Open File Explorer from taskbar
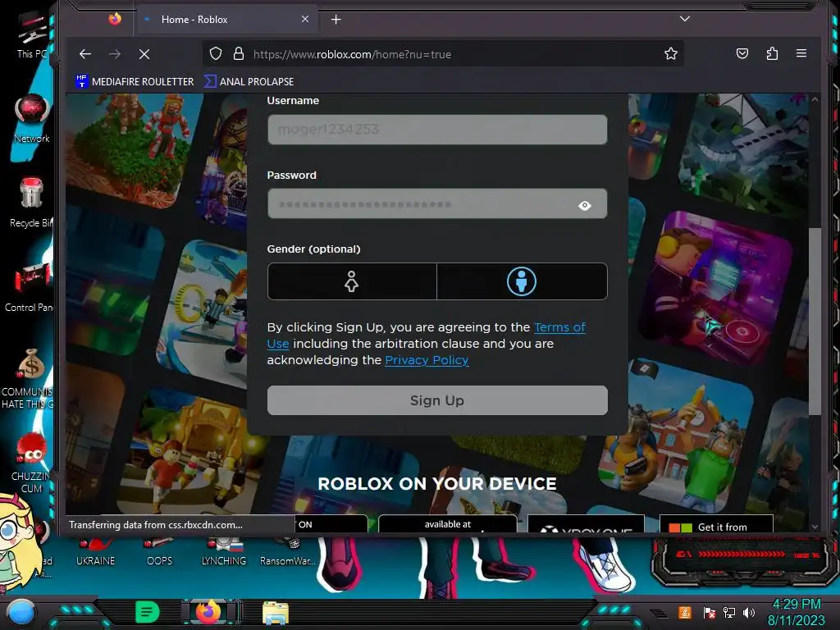The image size is (840, 630). click(x=276, y=613)
